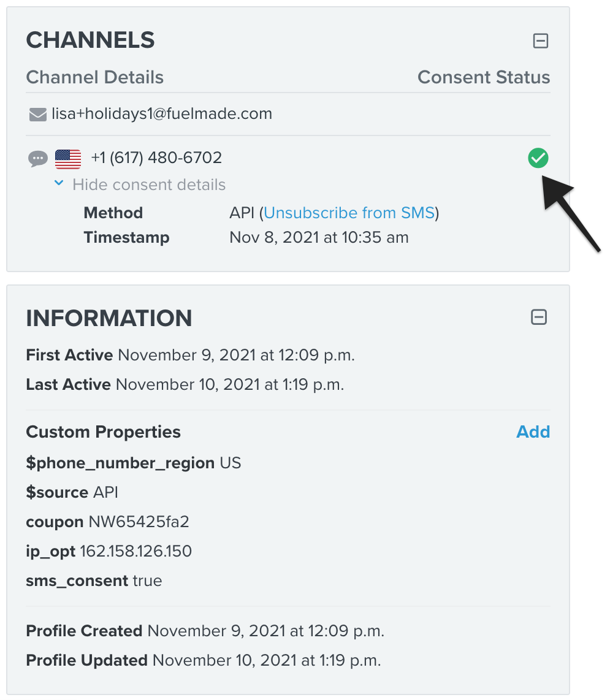Screen dimensions: 610x700
Task: Hide consent details chevron
Action: pos(59,183)
